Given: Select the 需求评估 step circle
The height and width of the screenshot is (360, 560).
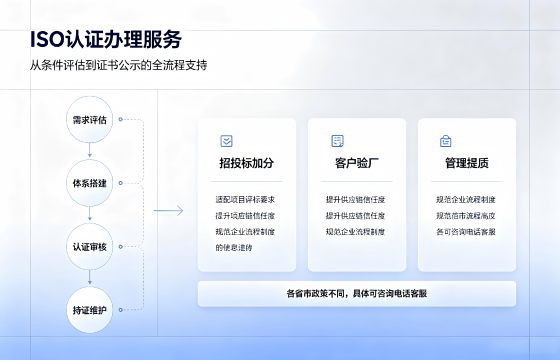Looking at the screenshot, I should [x=90, y=120].
